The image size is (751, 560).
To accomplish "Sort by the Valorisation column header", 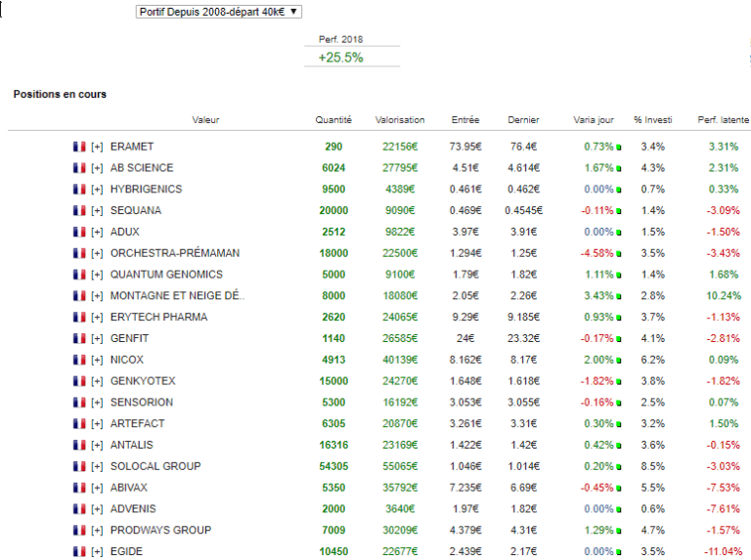I will 400,120.
